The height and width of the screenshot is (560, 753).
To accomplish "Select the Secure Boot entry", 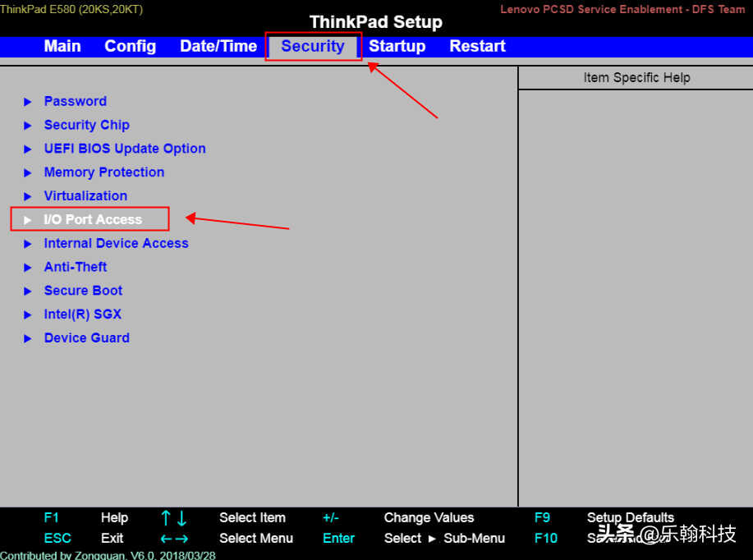I will tap(83, 291).
